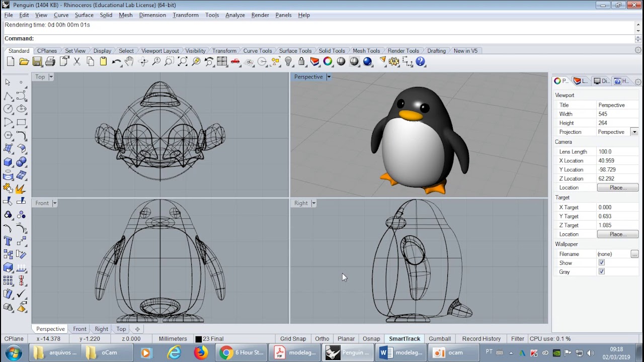Select the Polyline tool in left sidebar
Image resolution: width=644 pixels, height=362 pixels.
[8, 96]
